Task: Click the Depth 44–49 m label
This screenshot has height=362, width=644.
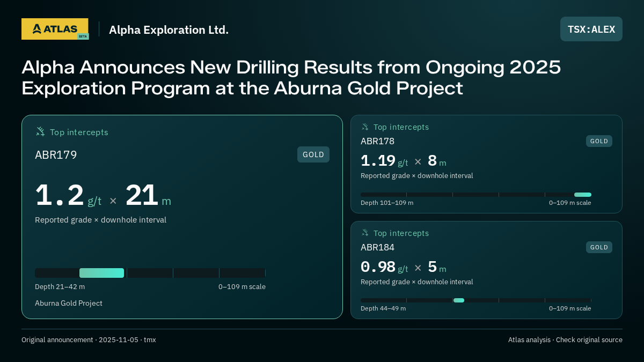Action: pos(383,308)
